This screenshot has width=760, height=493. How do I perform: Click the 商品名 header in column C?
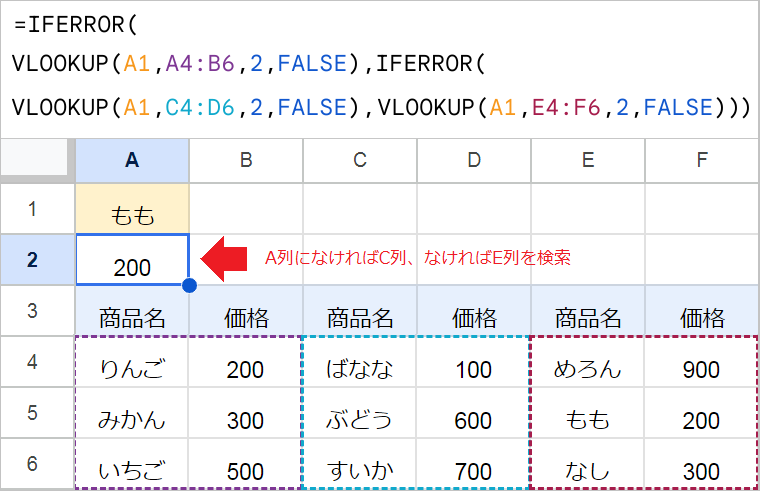click(360, 311)
